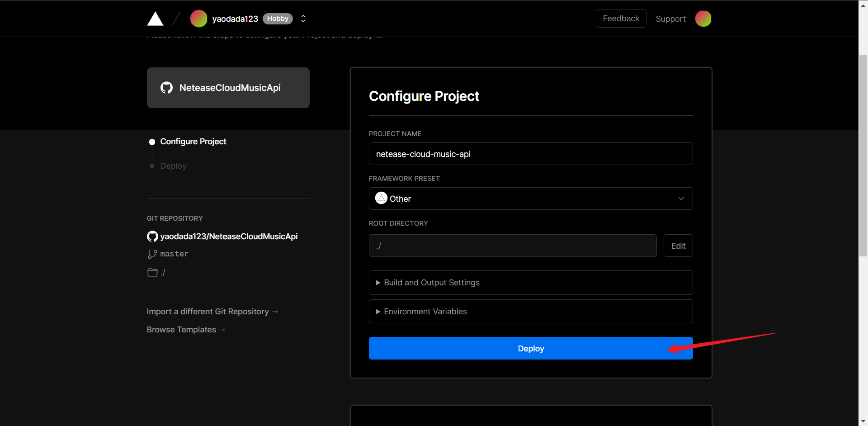Screen dimensions: 868x426
Task: Click the yaodada123 team avatar
Action: [x=198, y=19]
